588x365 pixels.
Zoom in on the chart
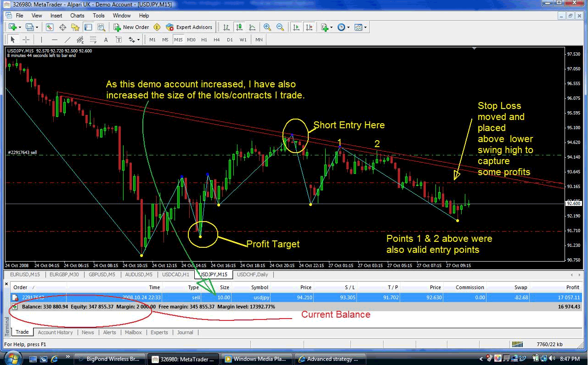point(267,27)
